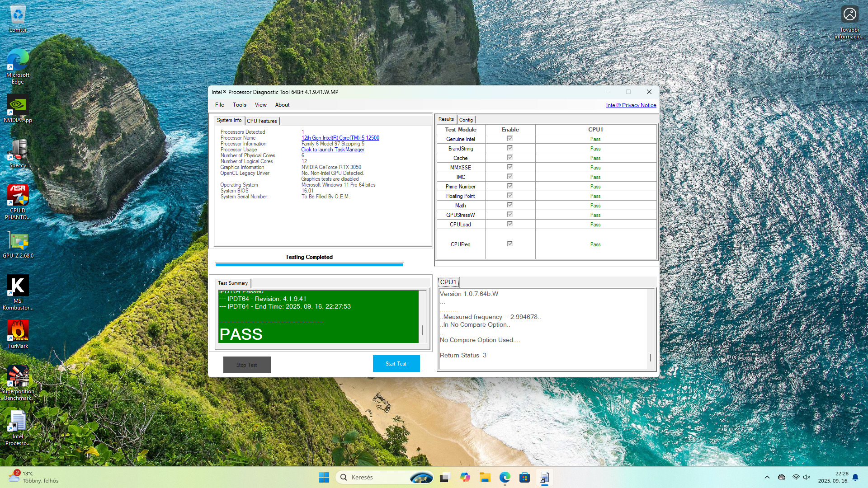This screenshot has width=868, height=488.
Task: Switch to the CPU Features tab
Action: (262, 121)
